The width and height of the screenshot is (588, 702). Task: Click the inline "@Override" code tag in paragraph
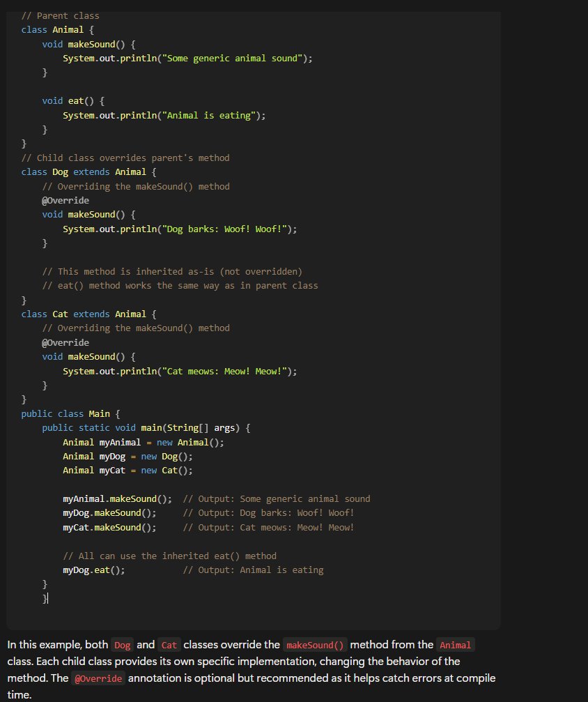(98, 679)
